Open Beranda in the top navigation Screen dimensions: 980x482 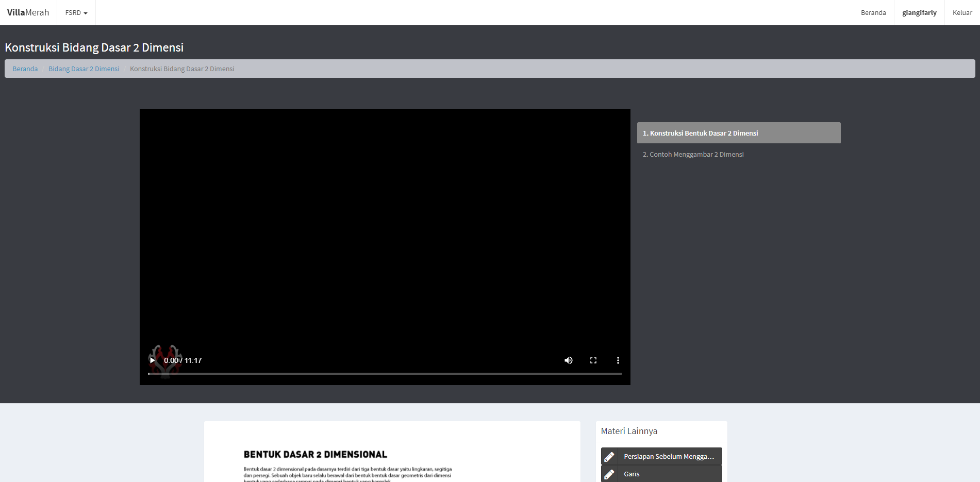tap(873, 12)
